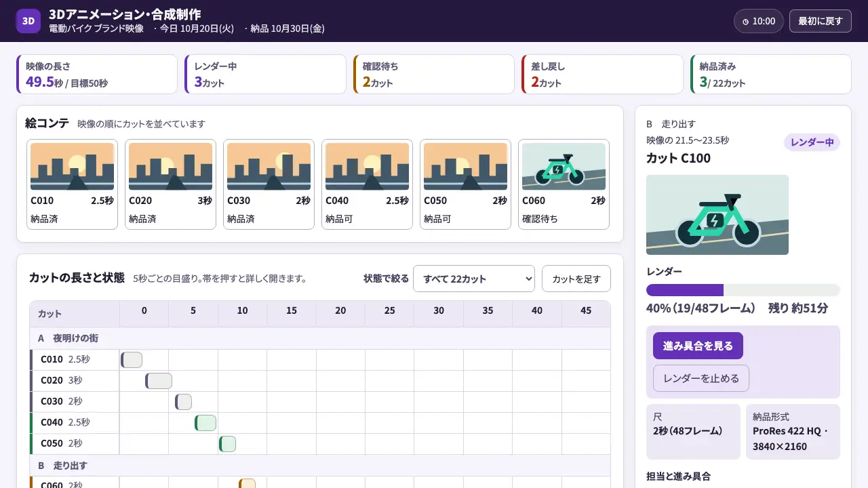Click the clock icon beside 10:00
This screenshot has width=868, height=488.
tap(745, 22)
